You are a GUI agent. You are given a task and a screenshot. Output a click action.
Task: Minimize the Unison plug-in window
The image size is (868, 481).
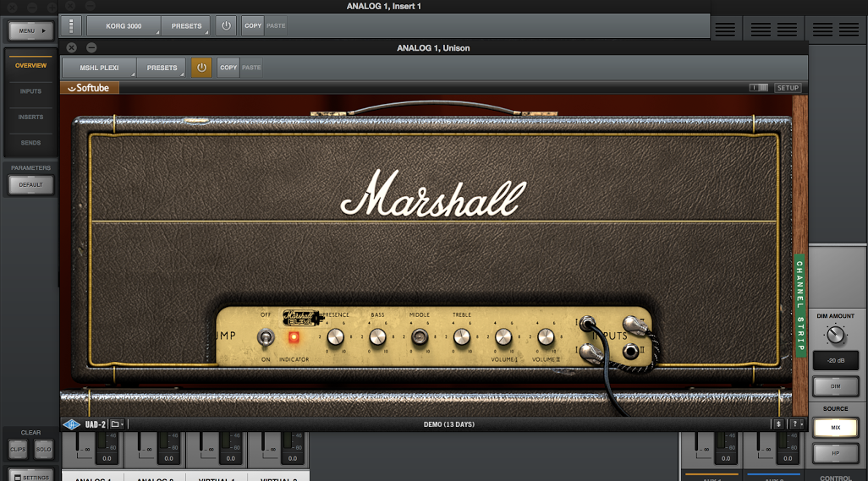point(91,47)
